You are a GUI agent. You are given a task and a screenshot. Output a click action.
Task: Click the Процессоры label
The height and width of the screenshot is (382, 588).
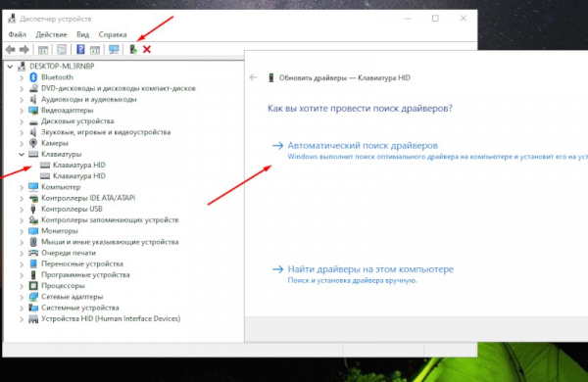pyautogui.click(x=63, y=286)
